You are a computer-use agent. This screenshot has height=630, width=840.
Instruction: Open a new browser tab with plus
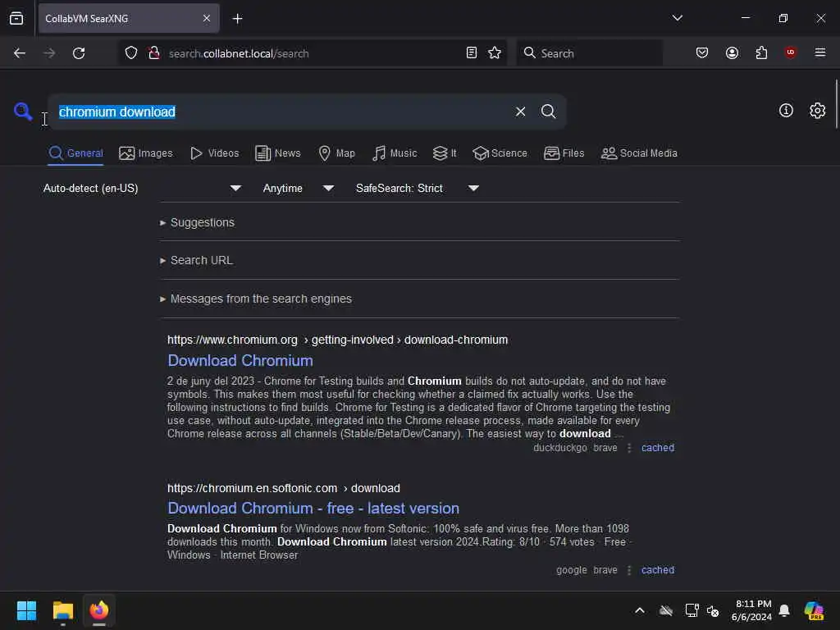pyautogui.click(x=237, y=19)
